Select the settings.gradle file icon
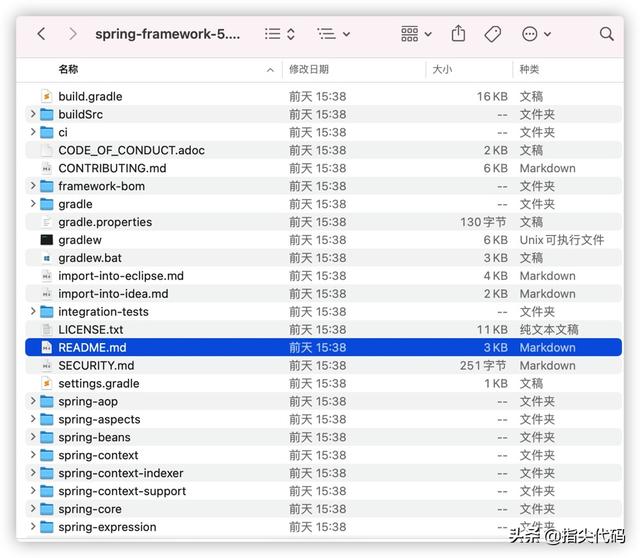Viewport: 640px width, 558px height. [x=47, y=384]
